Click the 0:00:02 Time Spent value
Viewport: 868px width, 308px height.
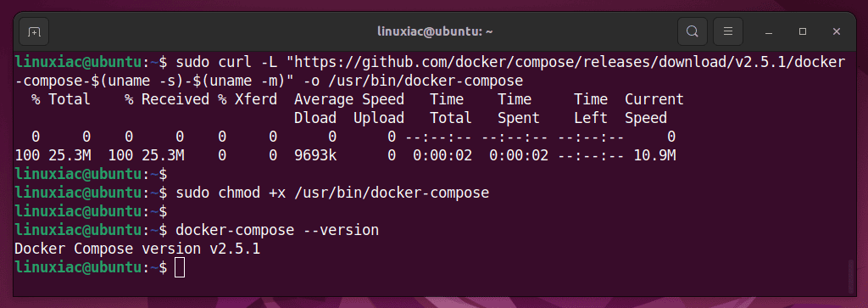click(519, 155)
